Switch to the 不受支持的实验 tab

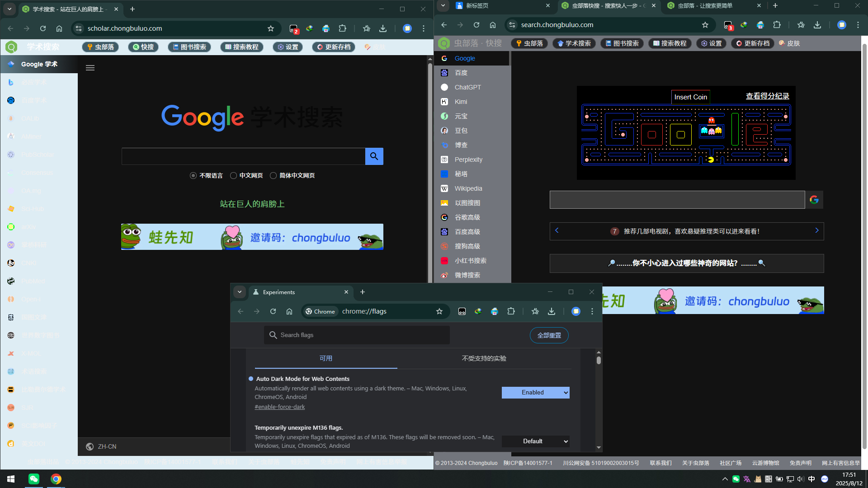click(x=484, y=358)
